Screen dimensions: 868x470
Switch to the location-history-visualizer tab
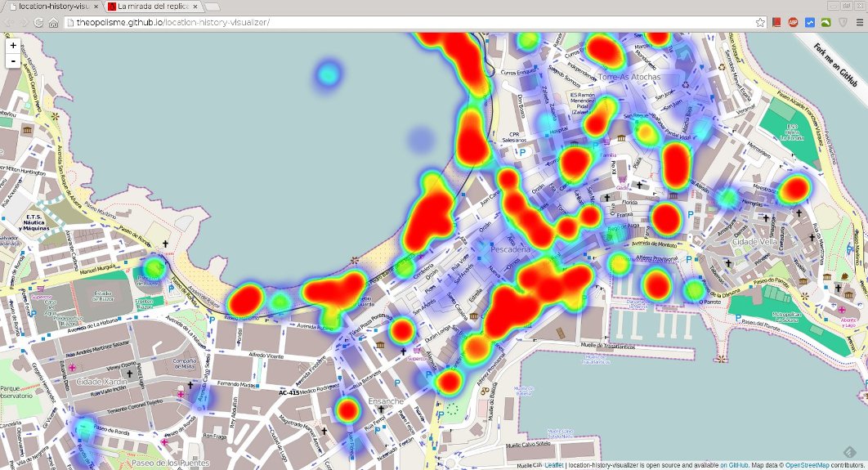click(x=53, y=7)
